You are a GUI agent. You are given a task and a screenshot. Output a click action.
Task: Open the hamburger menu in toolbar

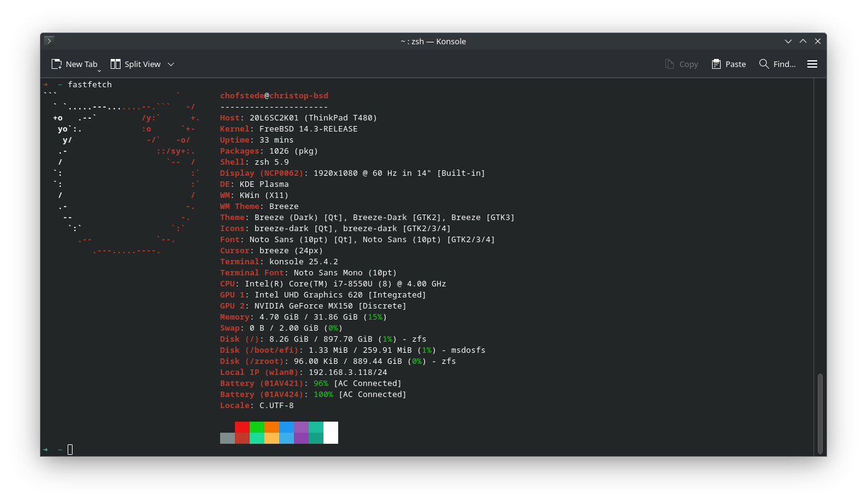click(x=812, y=64)
